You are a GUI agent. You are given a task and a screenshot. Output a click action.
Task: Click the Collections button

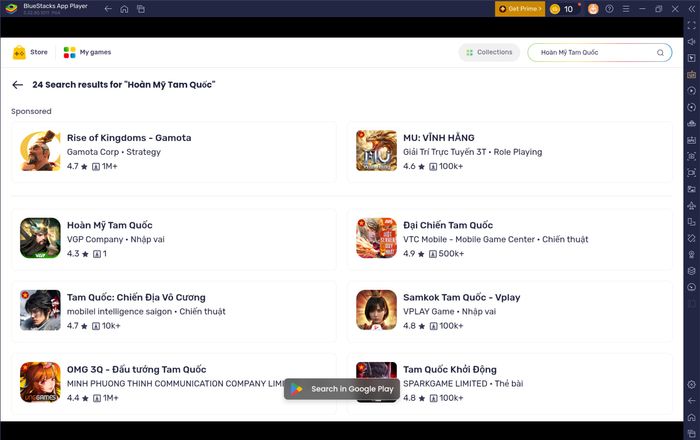tap(489, 52)
